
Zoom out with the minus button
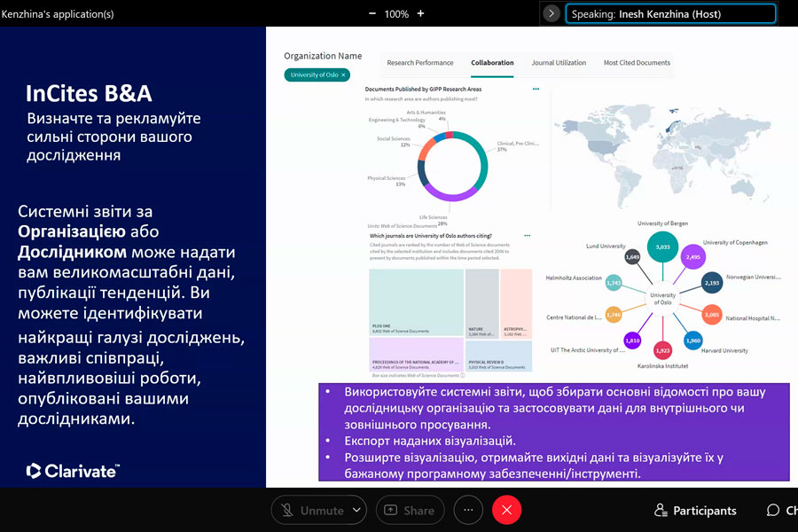pos(372,14)
